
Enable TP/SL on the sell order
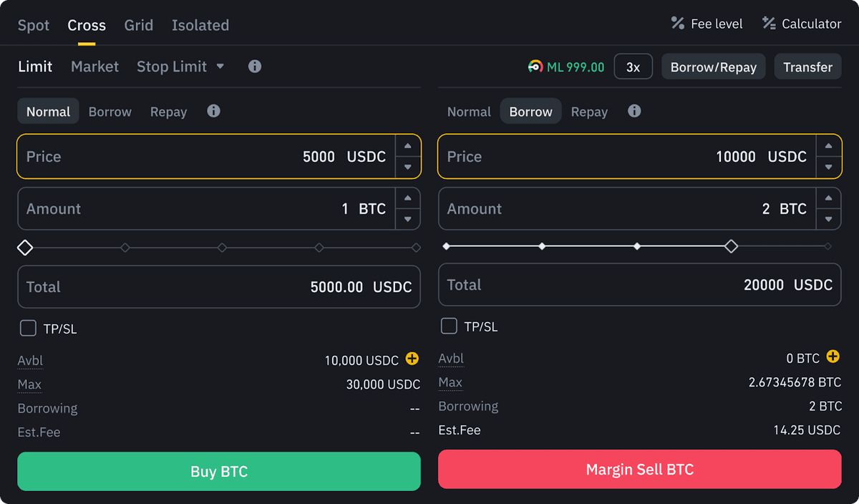coord(449,326)
